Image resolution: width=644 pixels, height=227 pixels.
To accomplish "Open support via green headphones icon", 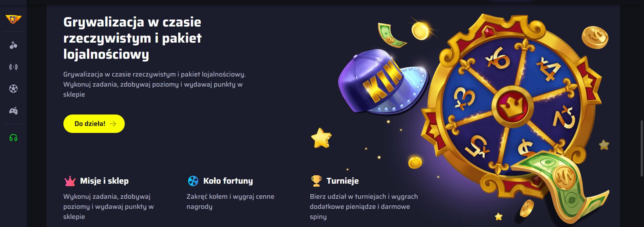I will (13, 138).
